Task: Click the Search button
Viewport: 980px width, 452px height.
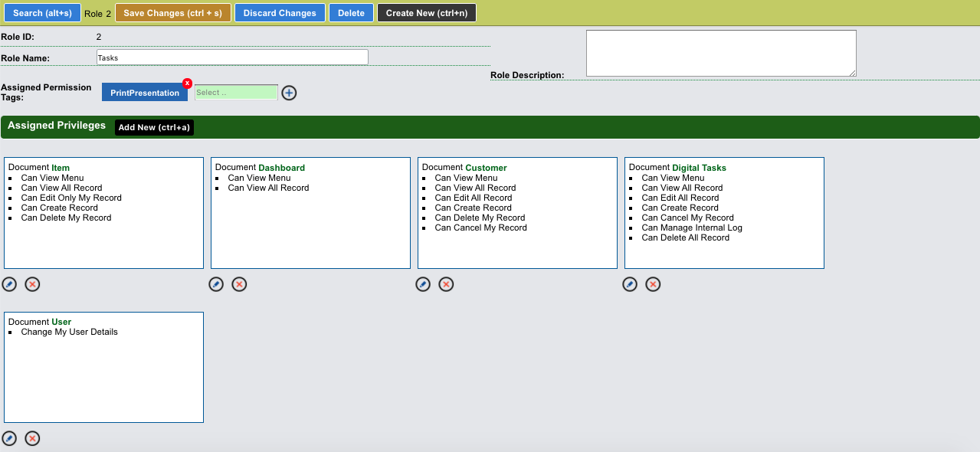Action: click(x=42, y=12)
